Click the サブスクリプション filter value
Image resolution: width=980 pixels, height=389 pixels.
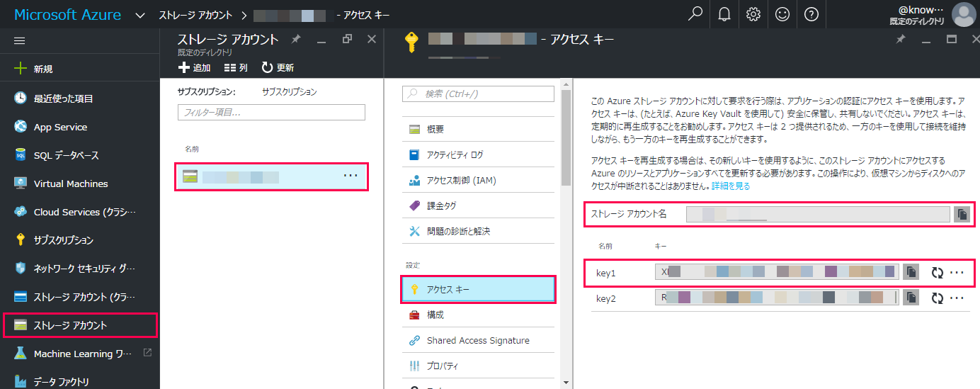pos(289,91)
